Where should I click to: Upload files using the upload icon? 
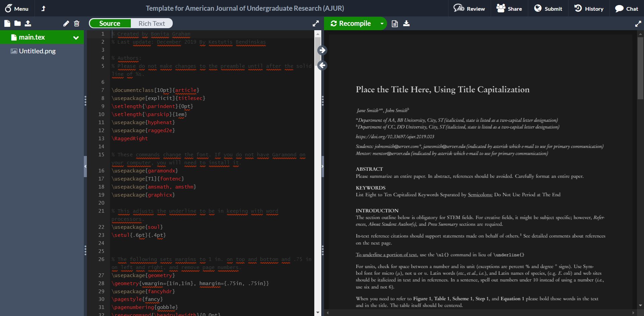click(29, 23)
